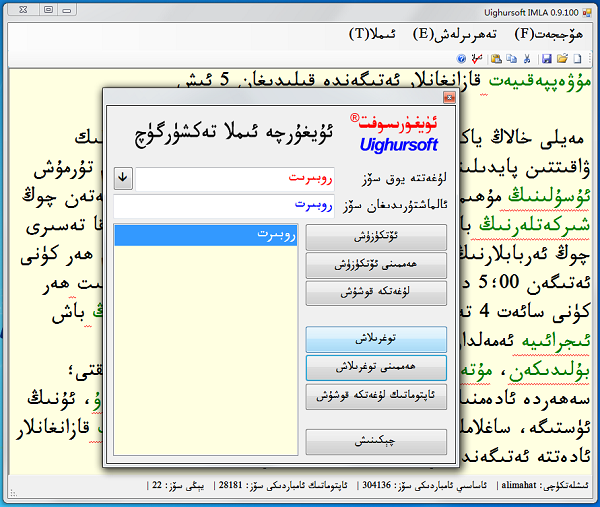
Task: Click the ئۆتكۈزۈش (skip) button
Action: [376, 237]
